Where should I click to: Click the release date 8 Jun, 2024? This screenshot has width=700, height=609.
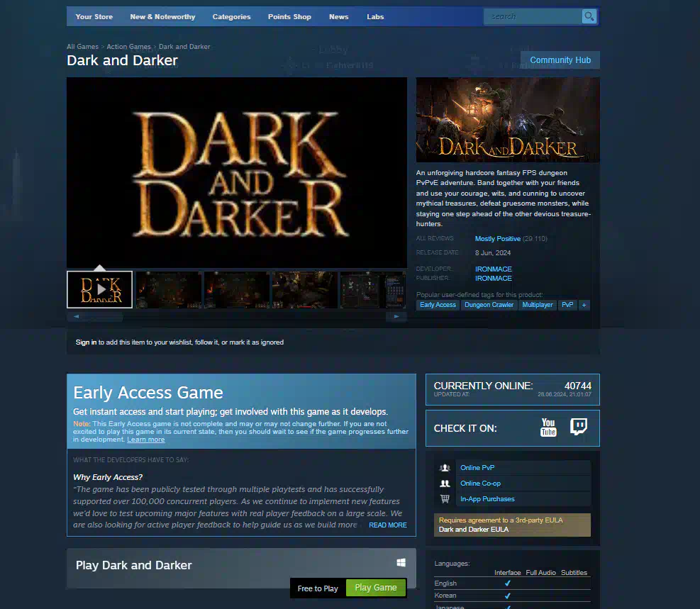[x=493, y=252]
